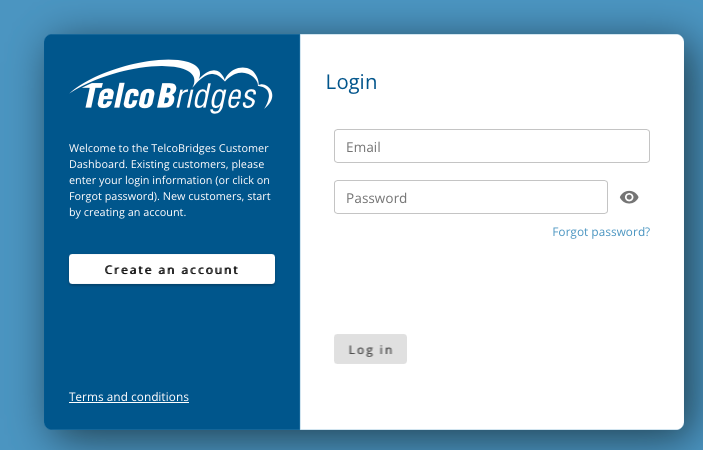Viewport: 703px width, 450px height.
Task: Show typed password using the eye symbol
Action: (629, 197)
